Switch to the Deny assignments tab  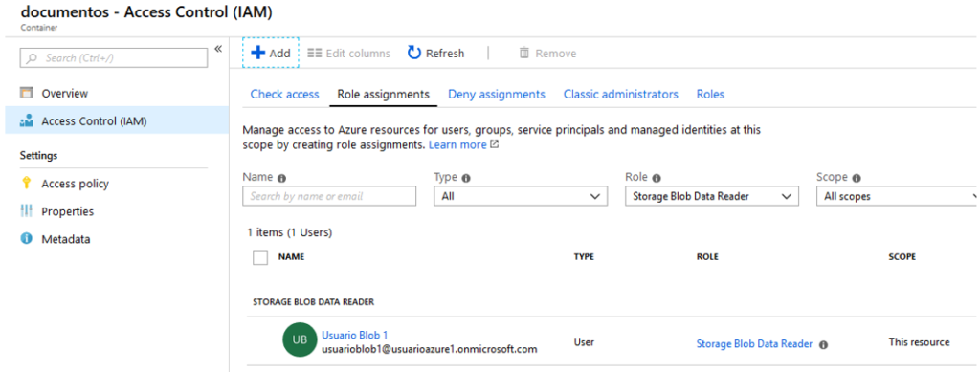pyautogui.click(x=497, y=95)
